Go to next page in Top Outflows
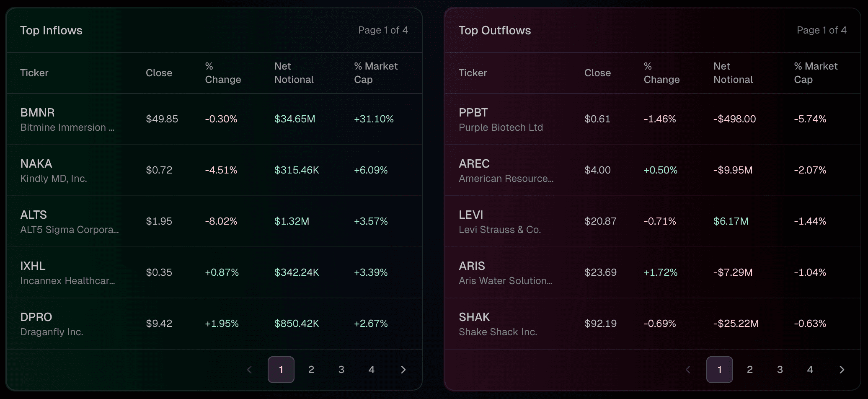 [x=842, y=370]
